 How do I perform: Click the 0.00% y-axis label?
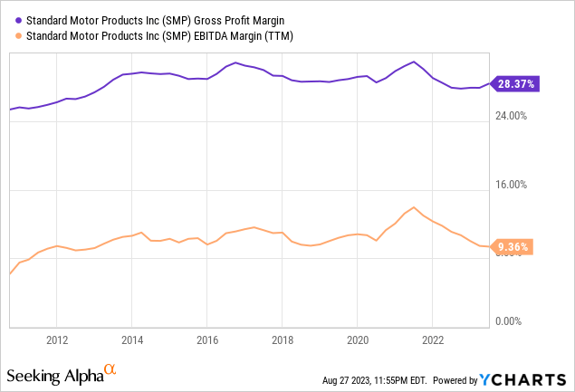coord(508,321)
